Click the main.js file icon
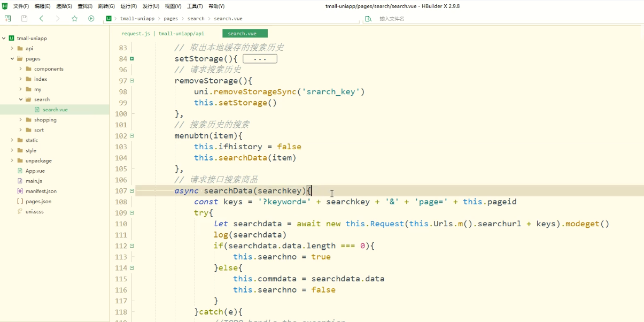644x322 pixels. (x=20, y=181)
